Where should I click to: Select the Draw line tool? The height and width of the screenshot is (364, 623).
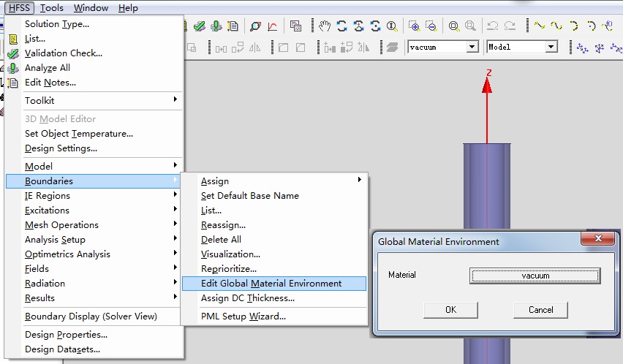[539, 26]
